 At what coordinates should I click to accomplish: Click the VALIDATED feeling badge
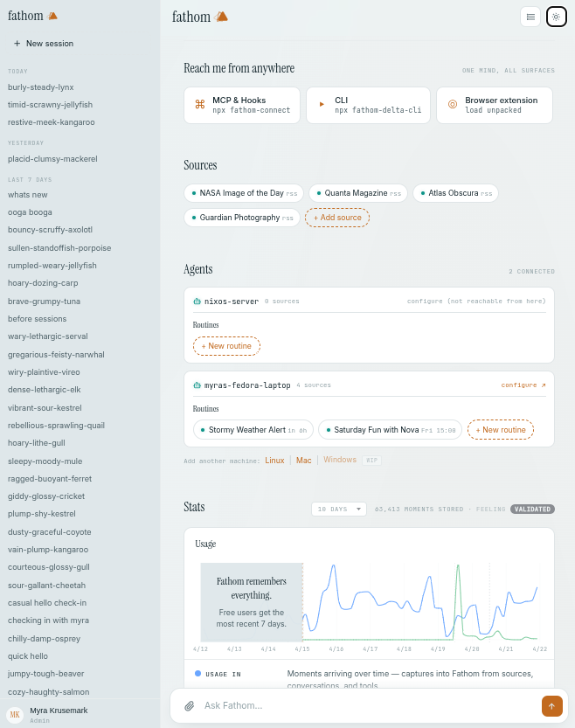point(532,510)
